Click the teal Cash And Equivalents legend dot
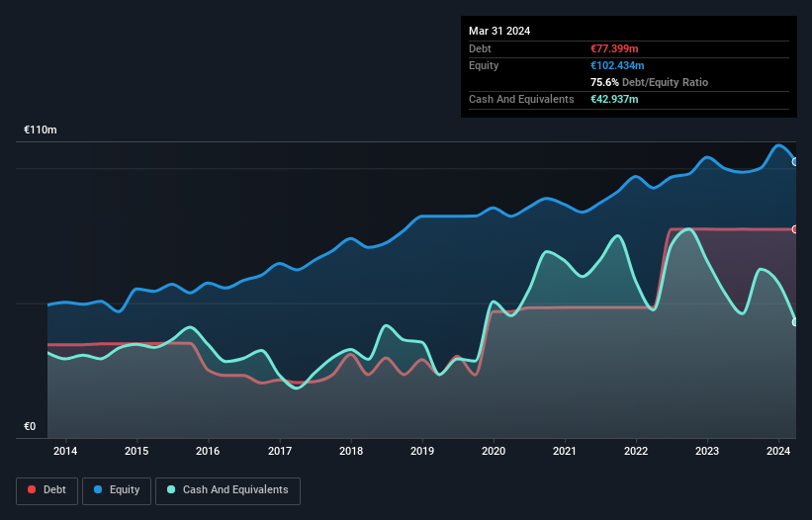812x520 pixels. coord(171,489)
